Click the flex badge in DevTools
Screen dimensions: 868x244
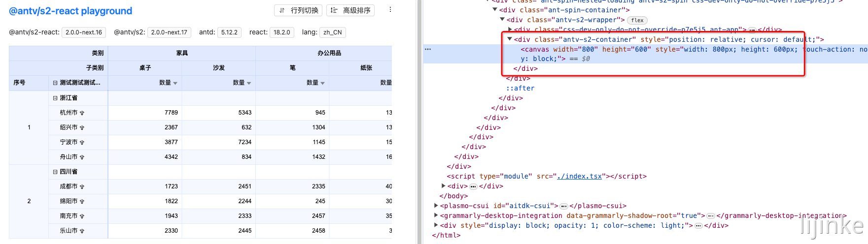tap(637, 20)
